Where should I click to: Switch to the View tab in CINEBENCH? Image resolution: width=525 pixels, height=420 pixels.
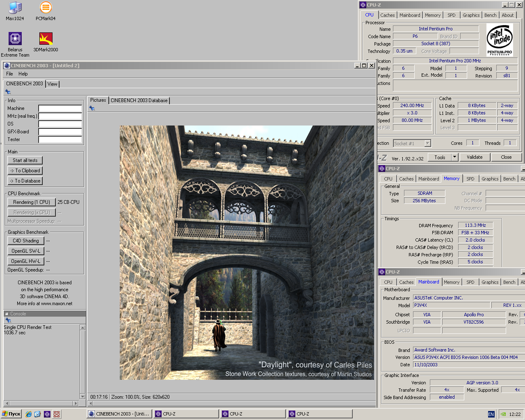[x=52, y=84]
